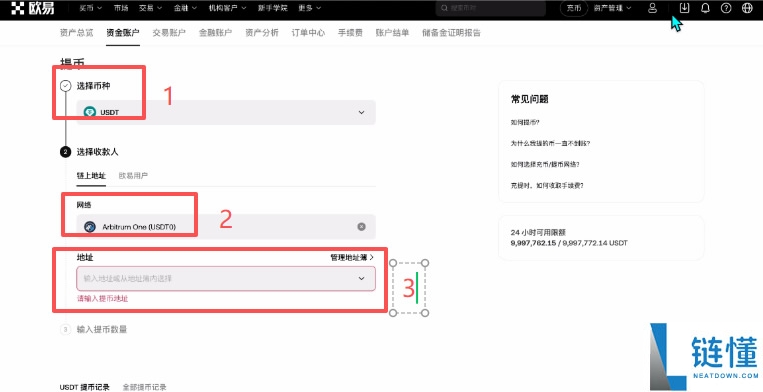Switch to the 订单中心 tab
The width and height of the screenshot is (763, 392).
click(x=309, y=33)
